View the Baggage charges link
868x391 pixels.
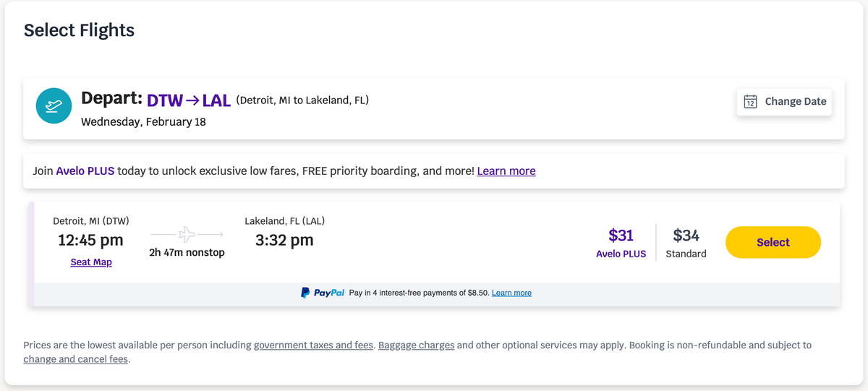click(x=416, y=345)
